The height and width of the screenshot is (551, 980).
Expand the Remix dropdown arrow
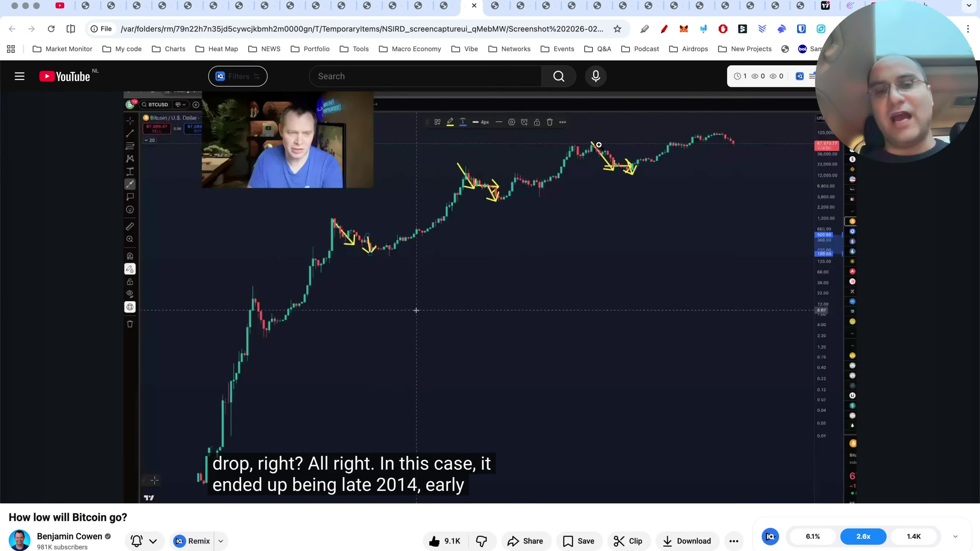click(x=221, y=541)
